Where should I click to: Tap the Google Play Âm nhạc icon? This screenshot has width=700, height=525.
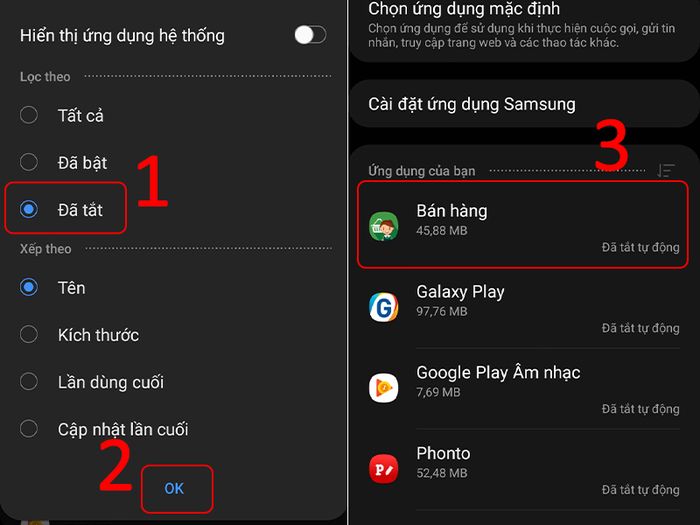[383, 388]
